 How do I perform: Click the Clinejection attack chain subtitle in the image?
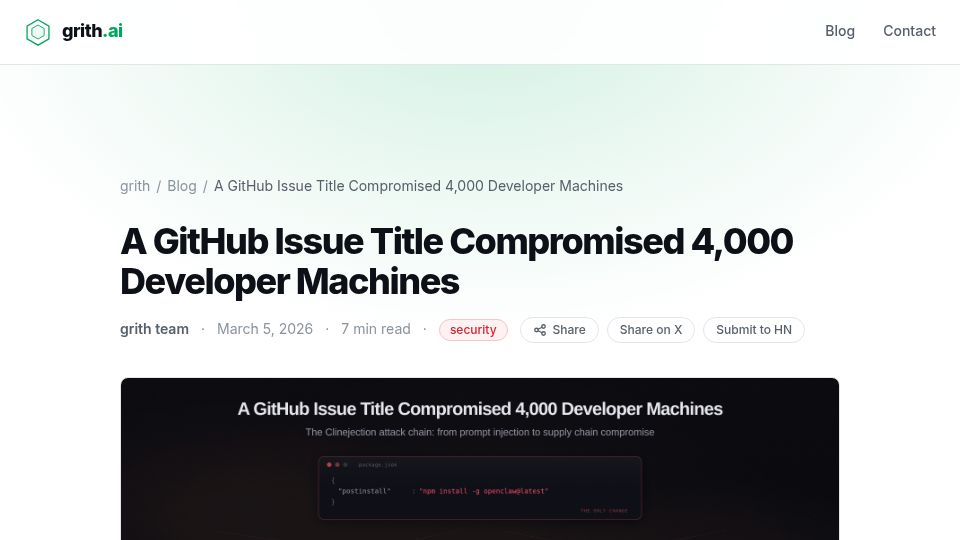click(480, 432)
